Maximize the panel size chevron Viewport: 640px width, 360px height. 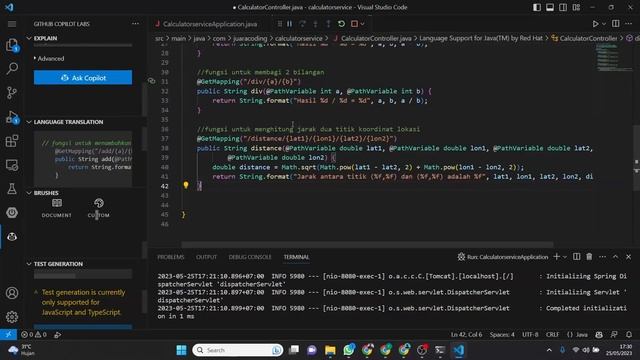pos(615,256)
